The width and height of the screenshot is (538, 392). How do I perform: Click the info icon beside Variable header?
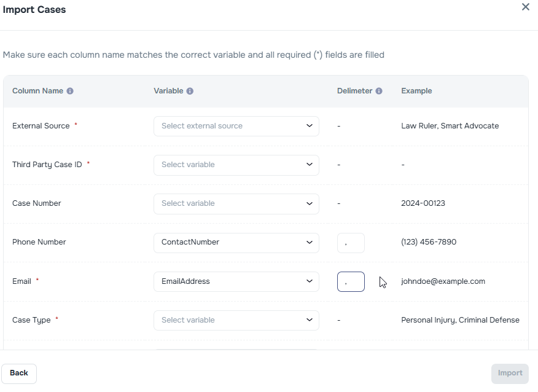point(189,90)
